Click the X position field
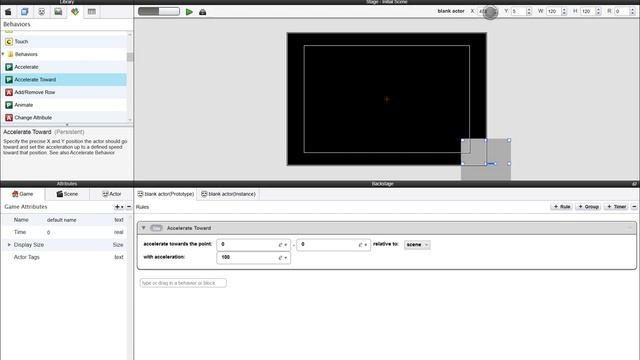 click(485, 11)
